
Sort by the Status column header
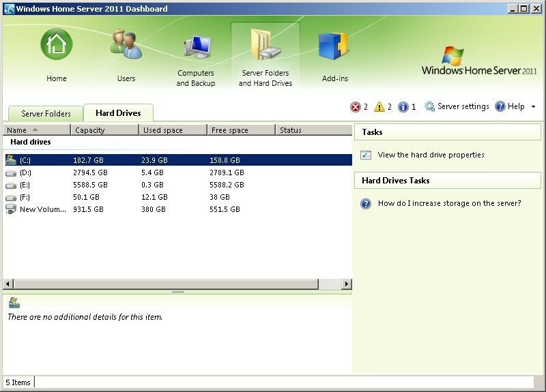313,130
